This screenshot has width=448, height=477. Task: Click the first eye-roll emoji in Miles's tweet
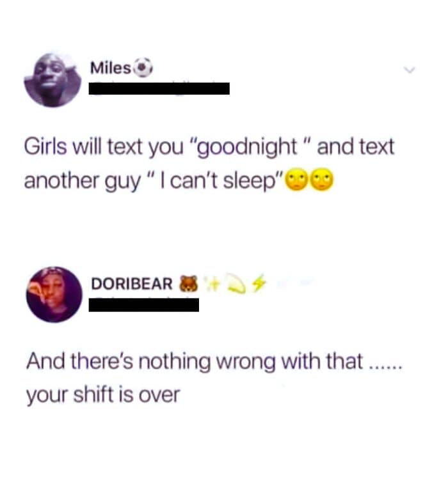(x=297, y=180)
